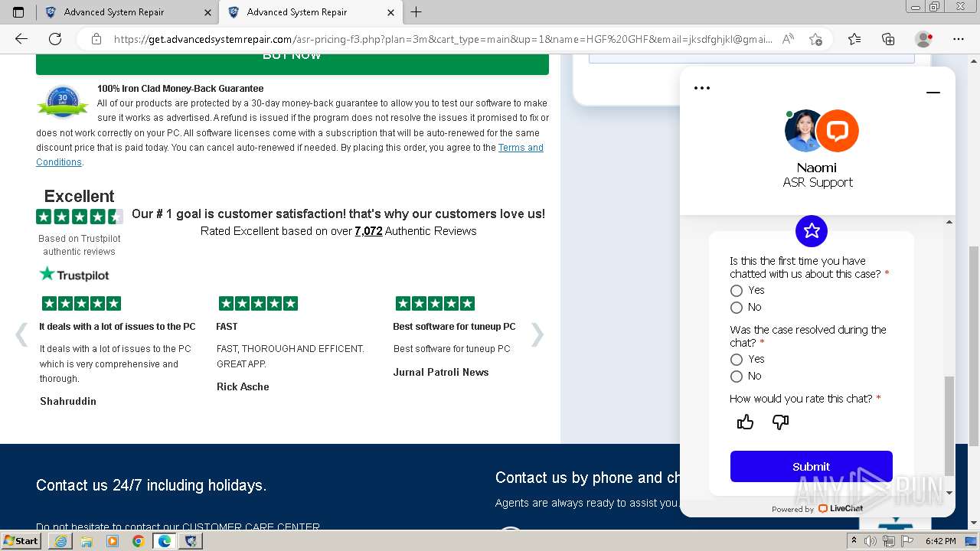Click the Trustpilot overall star rating
The height and width of the screenshot is (551, 980).
[x=80, y=217]
